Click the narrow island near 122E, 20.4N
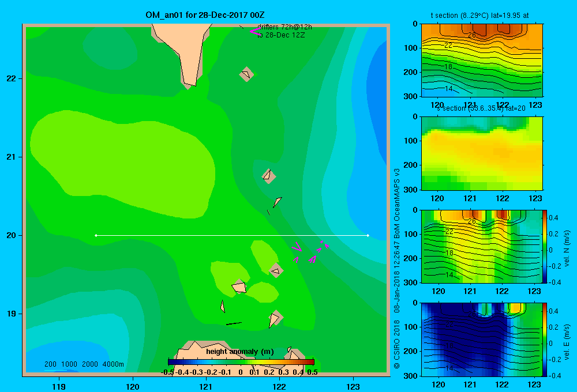The image size is (577, 392). tap(277, 202)
